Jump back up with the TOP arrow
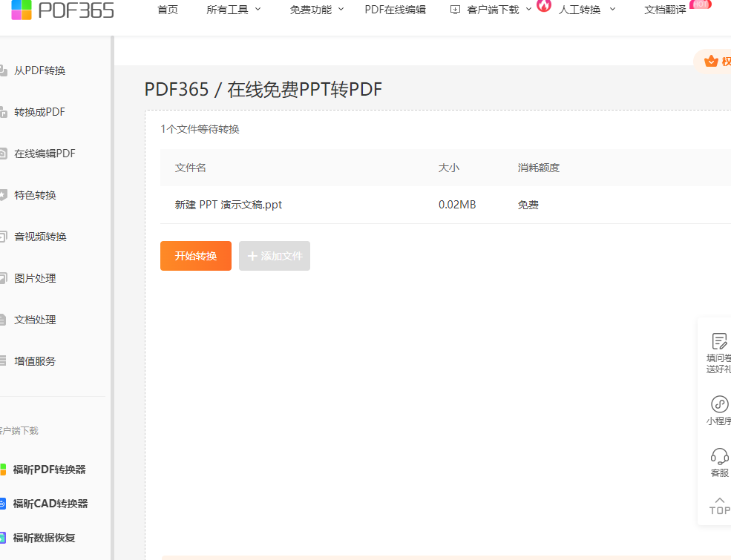The width and height of the screenshot is (731, 560). coord(720,506)
